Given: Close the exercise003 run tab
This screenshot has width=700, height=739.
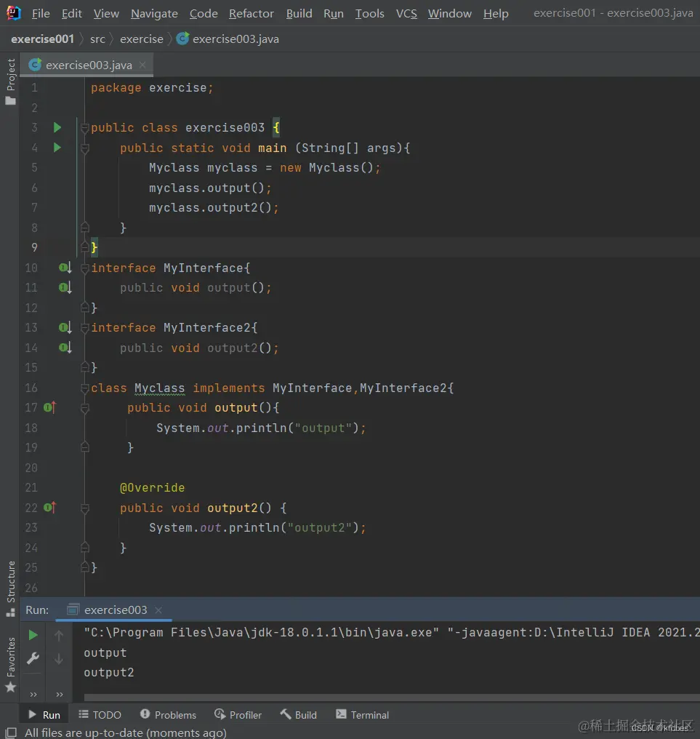Looking at the screenshot, I should click(x=158, y=610).
